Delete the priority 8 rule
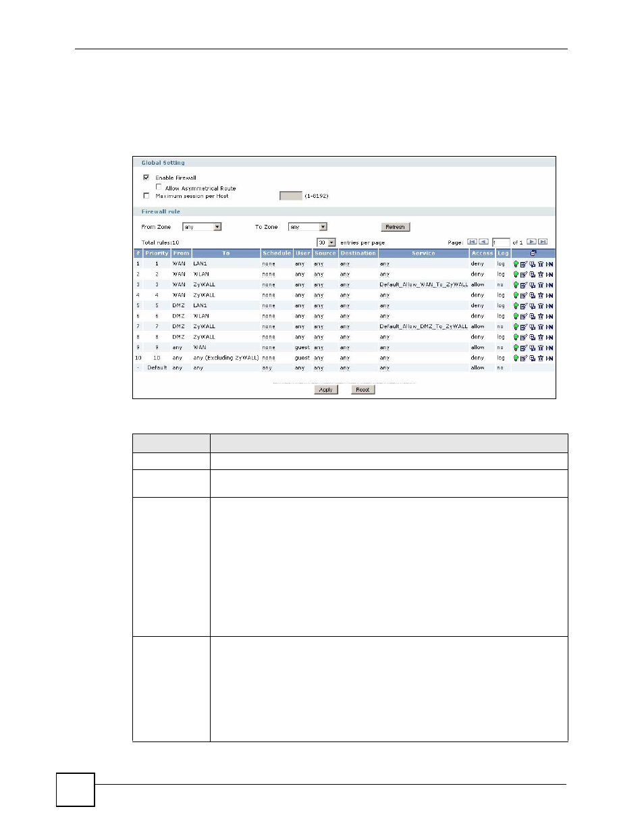The height and width of the screenshot is (834, 644). click(540, 337)
